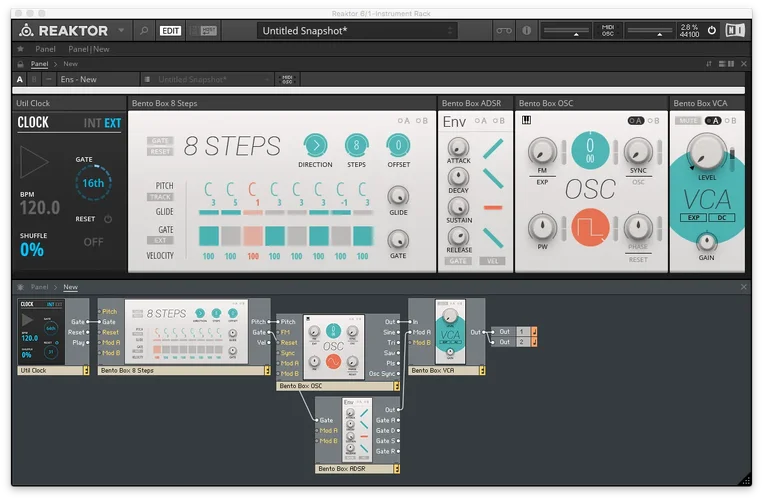This screenshot has height=500, width=763.
Task: Click the magnifier search icon in toolbar
Action: [144, 31]
